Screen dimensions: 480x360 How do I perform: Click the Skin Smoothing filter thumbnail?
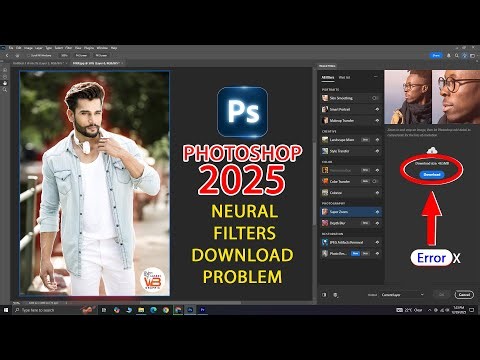tap(325, 98)
